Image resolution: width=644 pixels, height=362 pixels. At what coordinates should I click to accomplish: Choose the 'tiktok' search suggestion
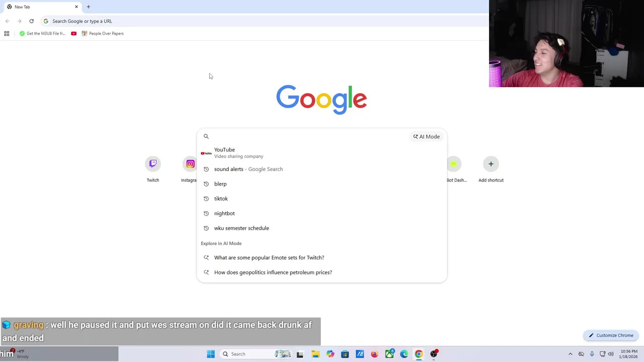[321, 199]
